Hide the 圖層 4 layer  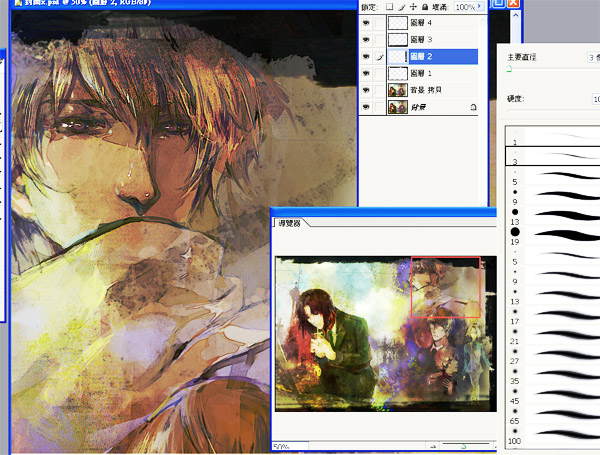click(366, 23)
